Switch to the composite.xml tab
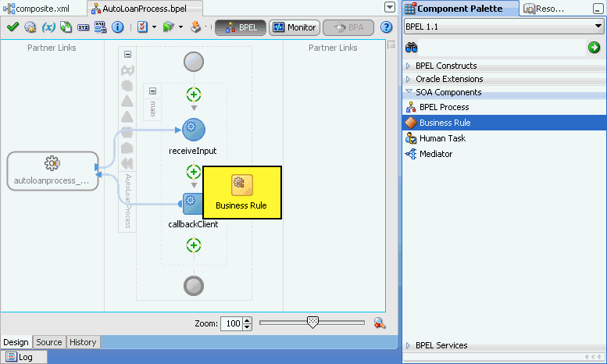This screenshot has width=607, height=364. [x=37, y=9]
